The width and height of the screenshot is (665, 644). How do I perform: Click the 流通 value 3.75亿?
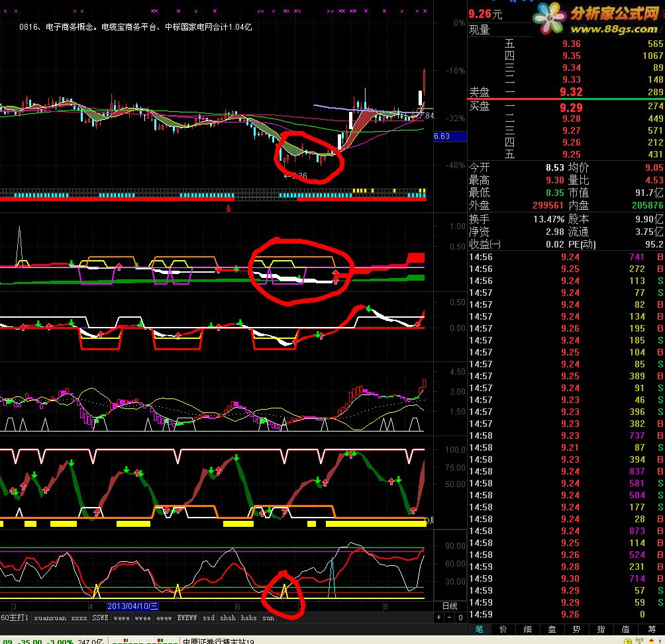coord(649,232)
